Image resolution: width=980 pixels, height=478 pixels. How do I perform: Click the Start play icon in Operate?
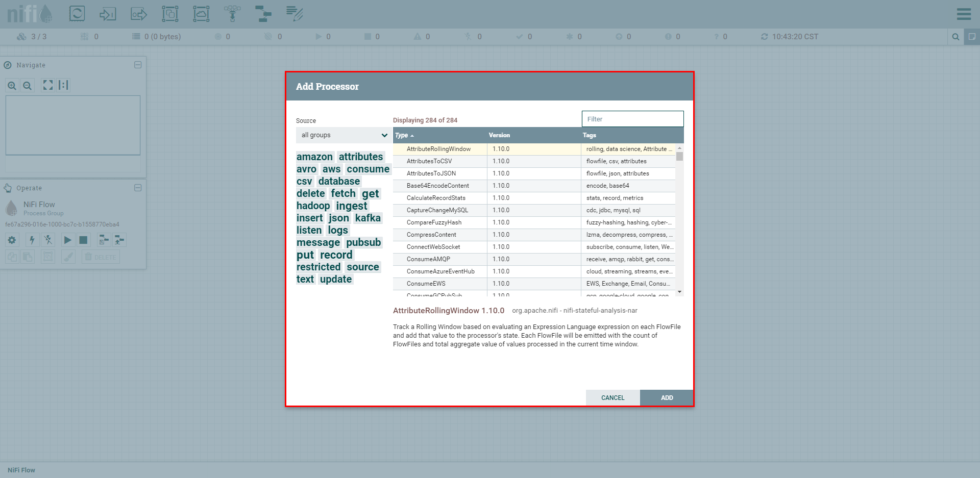(x=67, y=240)
